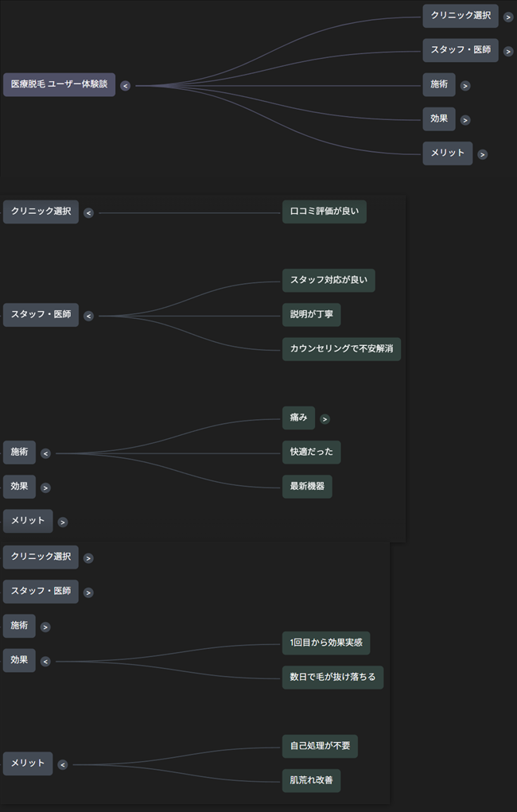Select the カウンセリングで不安解消 node
The image size is (517, 812).
click(x=341, y=349)
